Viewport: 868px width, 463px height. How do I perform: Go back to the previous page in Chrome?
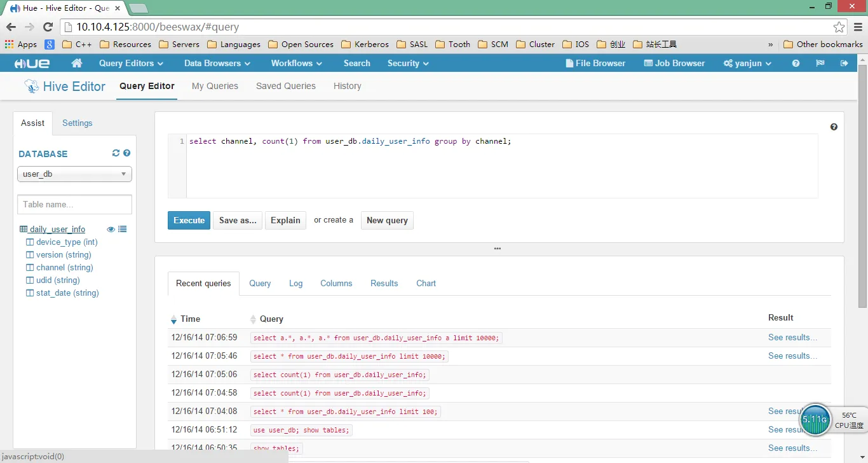[x=11, y=27]
